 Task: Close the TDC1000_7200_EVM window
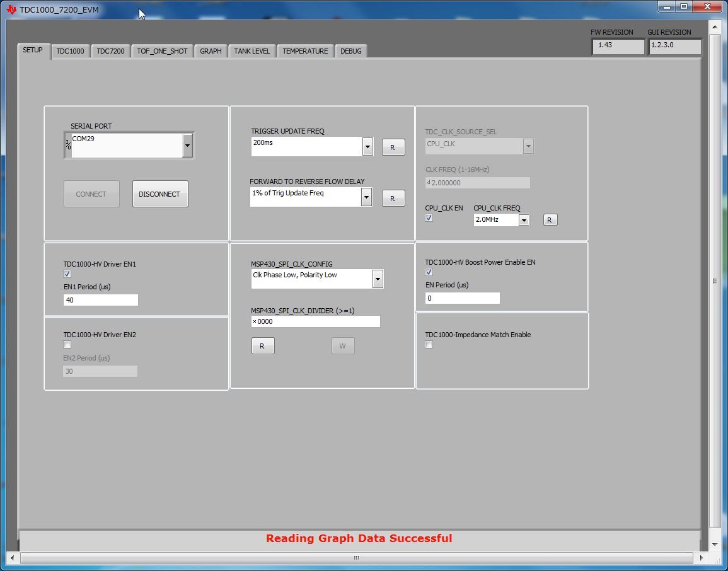pos(708,6)
